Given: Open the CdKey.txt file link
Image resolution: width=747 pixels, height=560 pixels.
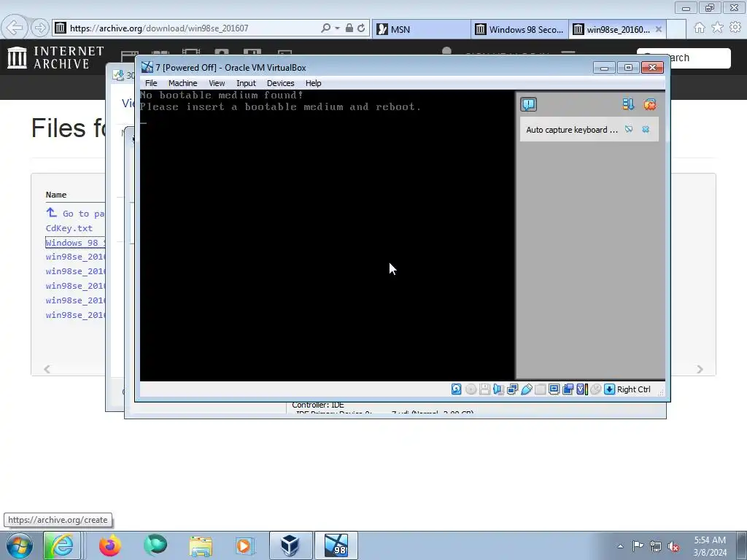Looking at the screenshot, I should point(69,228).
